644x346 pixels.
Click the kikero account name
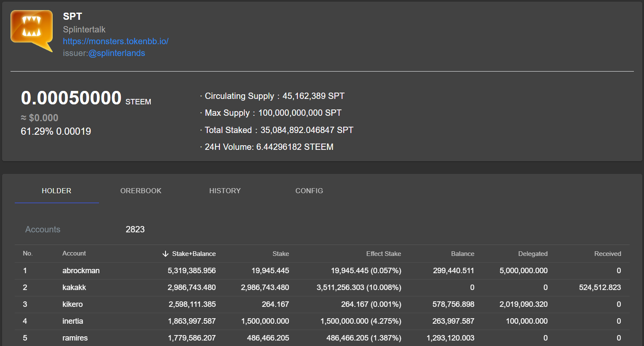pos(72,304)
